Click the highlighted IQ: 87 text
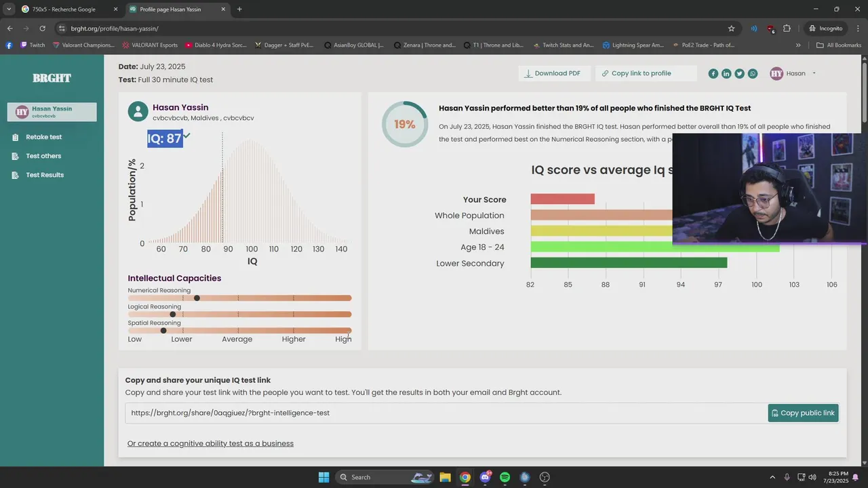The width and height of the screenshot is (868, 488). (x=165, y=138)
